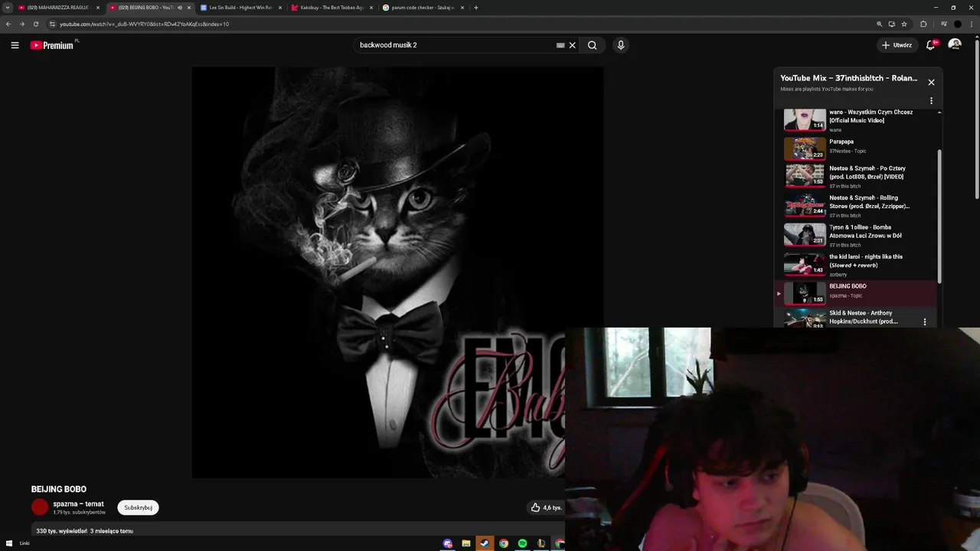
Task: Open a new browser tab with plus
Action: (476, 8)
